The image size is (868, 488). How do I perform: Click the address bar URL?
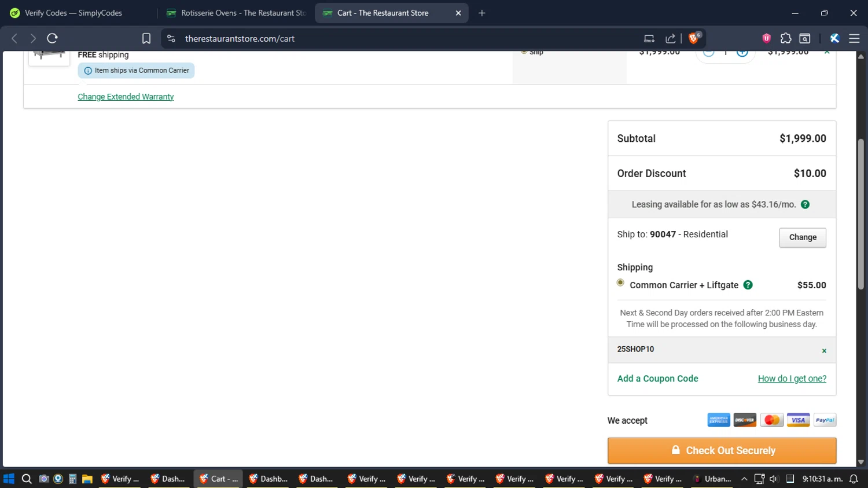point(240,39)
